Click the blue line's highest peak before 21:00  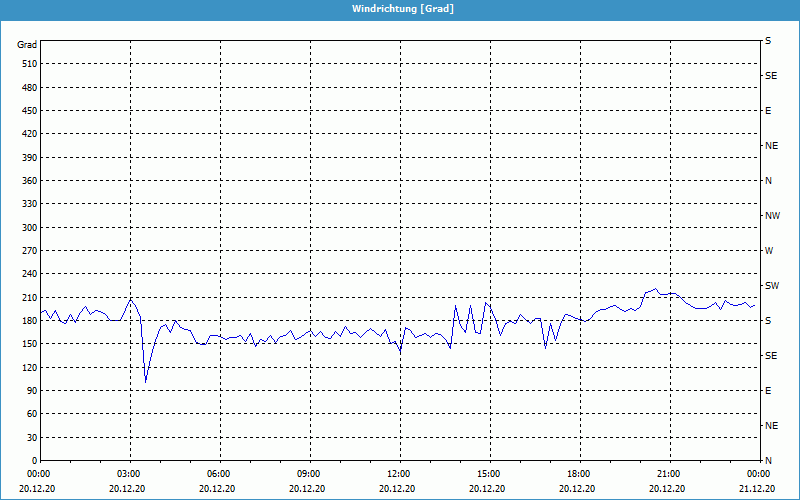click(656, 289)
